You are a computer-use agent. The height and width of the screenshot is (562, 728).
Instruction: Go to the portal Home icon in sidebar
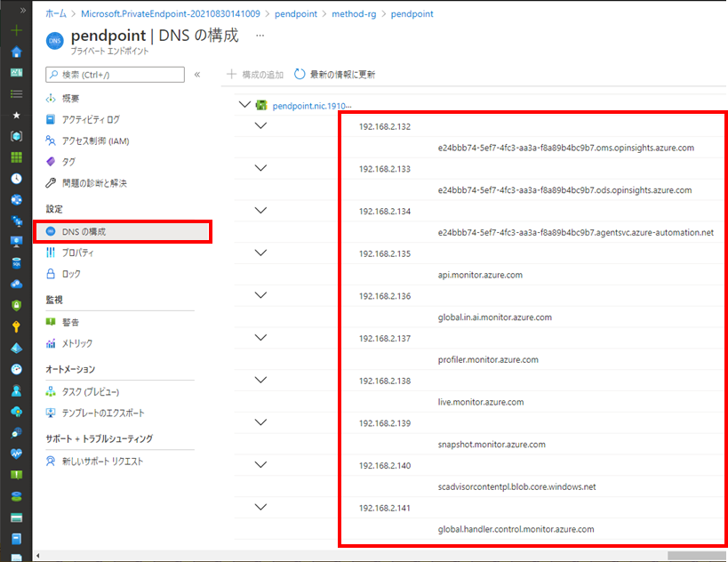coord(16,52)
